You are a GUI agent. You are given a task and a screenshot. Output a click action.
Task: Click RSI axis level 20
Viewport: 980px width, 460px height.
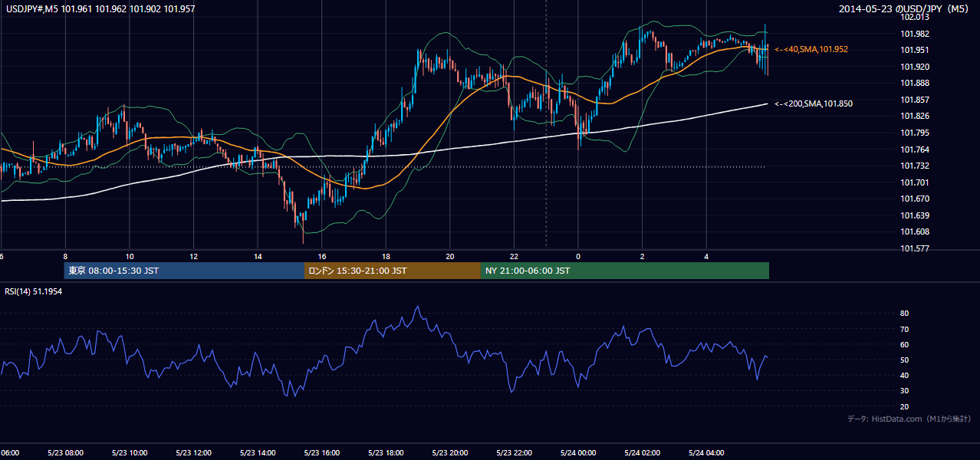(904, 406)
